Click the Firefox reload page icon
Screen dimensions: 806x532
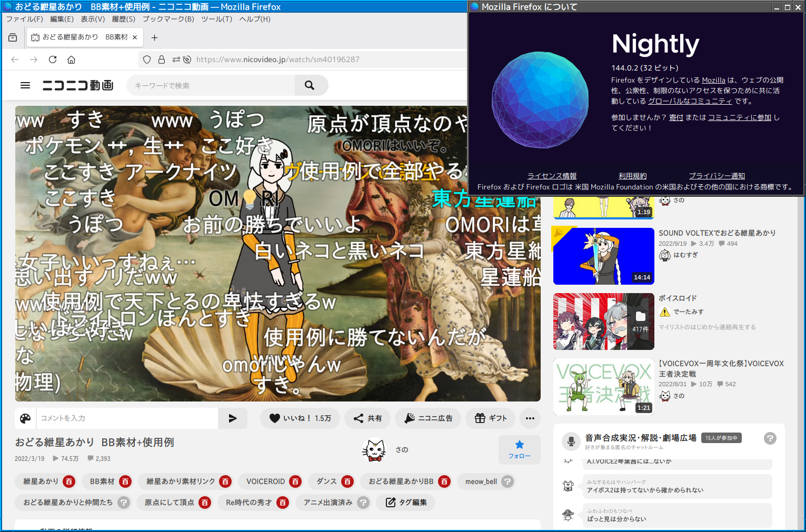53,59
